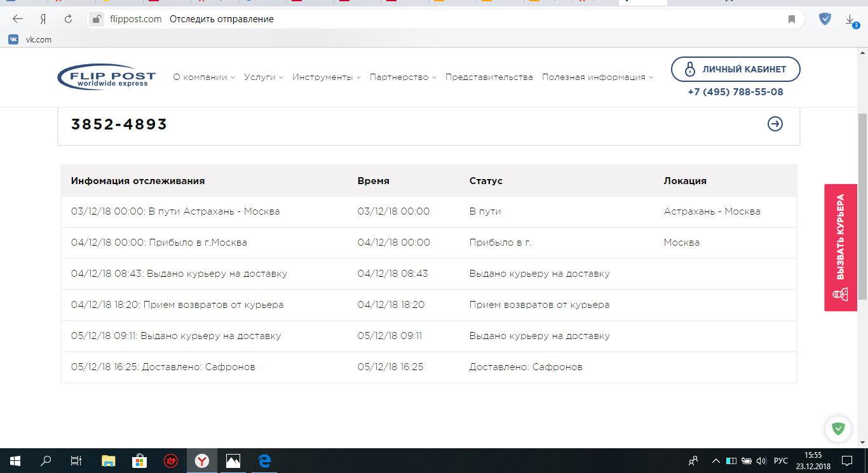
Task: Click the status 'Доставлено: Сафронов'
Action: [x=526, y=367]
